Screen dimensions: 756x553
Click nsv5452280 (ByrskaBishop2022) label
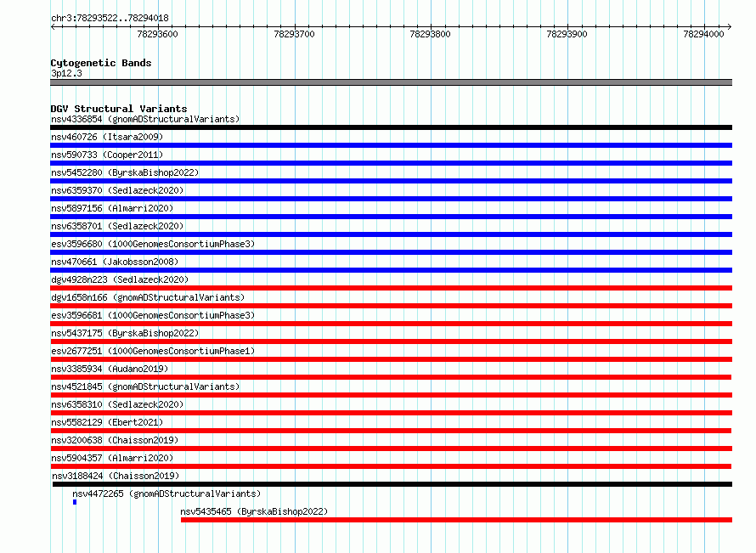coord(125,172)
